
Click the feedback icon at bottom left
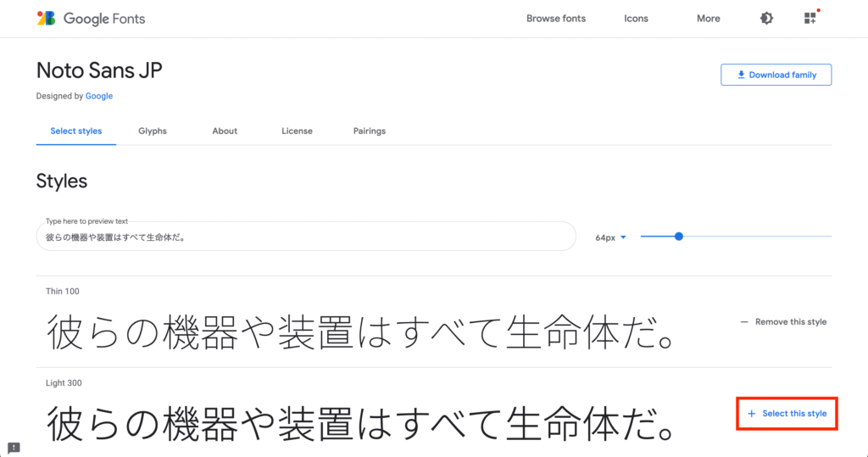tap(14, 448)
